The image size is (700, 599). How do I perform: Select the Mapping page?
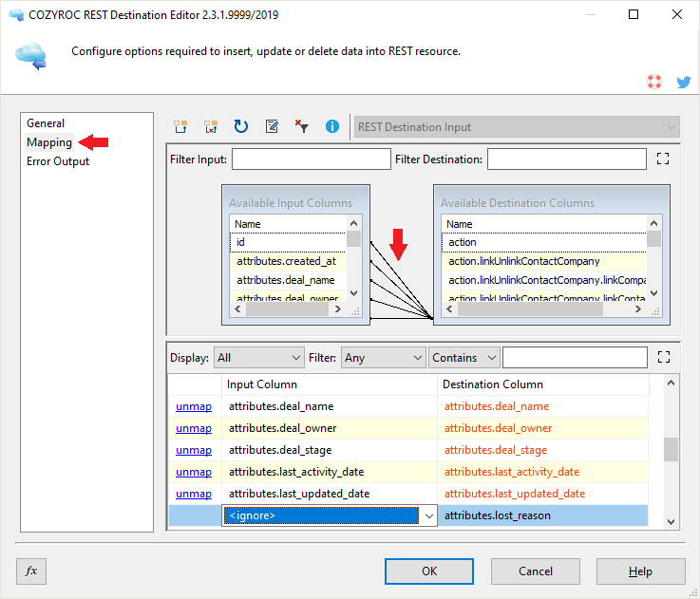pos(49,142)
